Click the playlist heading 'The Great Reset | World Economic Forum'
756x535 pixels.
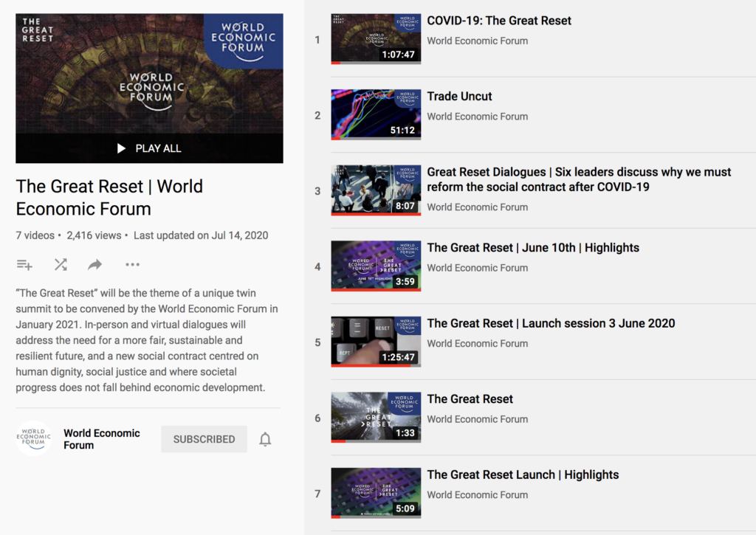click(109, 198)
